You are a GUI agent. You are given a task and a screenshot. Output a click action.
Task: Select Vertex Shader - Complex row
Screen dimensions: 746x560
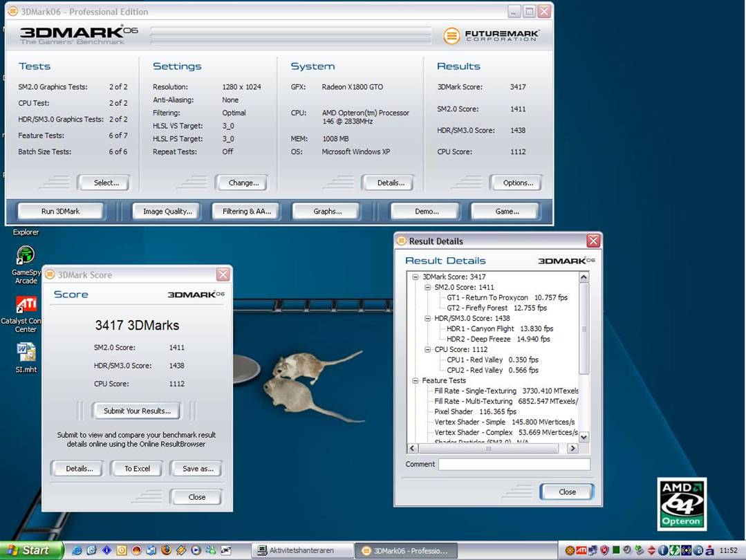506,433
